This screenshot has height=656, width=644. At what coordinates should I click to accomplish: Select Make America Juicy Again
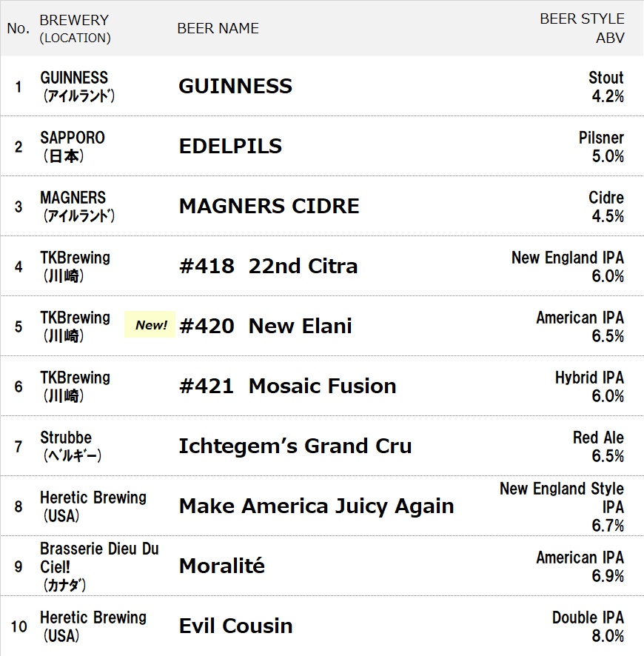point(316,506)
